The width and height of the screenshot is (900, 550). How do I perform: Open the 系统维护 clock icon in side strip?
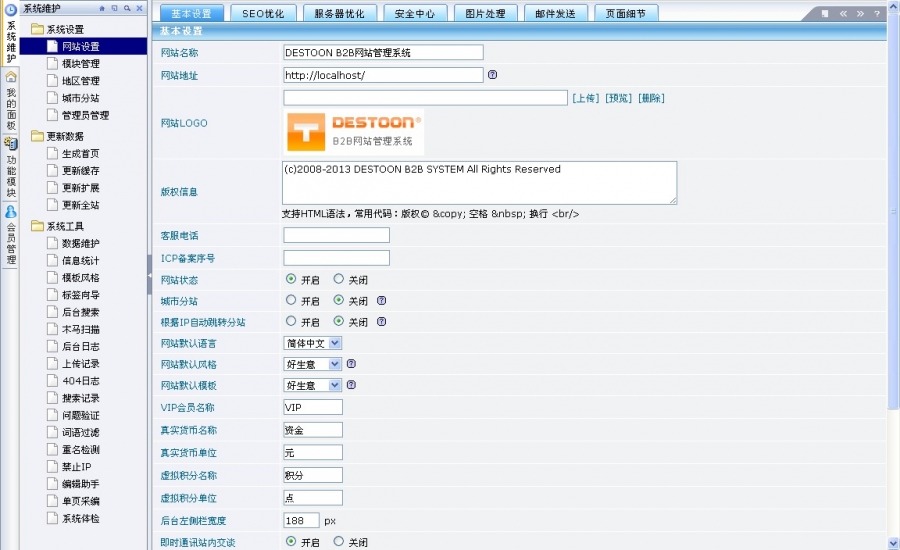[10, 9]
